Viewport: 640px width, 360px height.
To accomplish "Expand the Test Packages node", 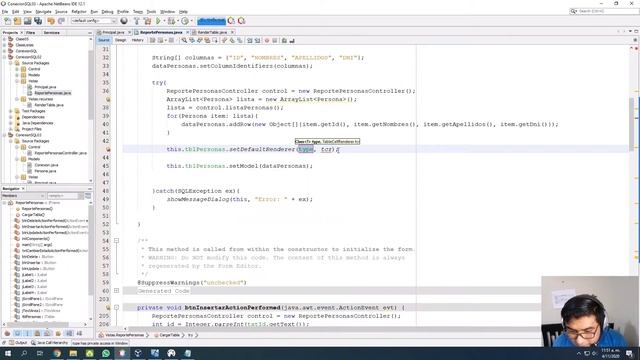I will point(11,111).
